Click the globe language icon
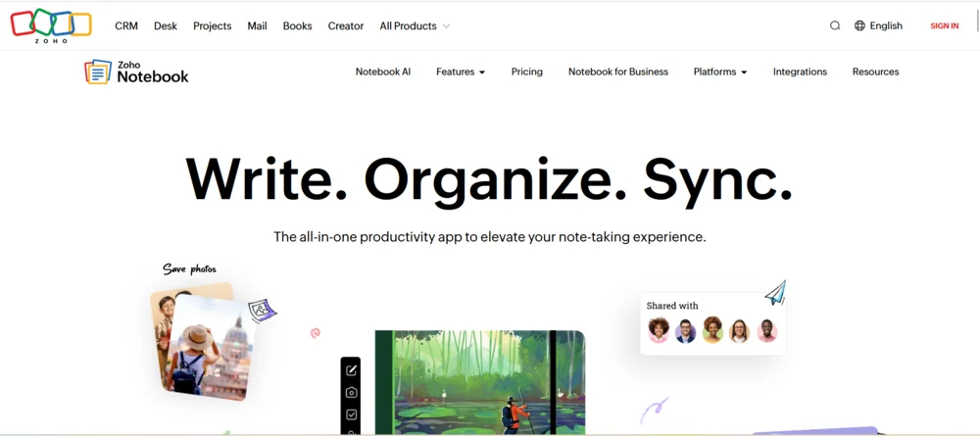Image resolution: width=980 pixels, height=436 pixels. pos(860,25)
